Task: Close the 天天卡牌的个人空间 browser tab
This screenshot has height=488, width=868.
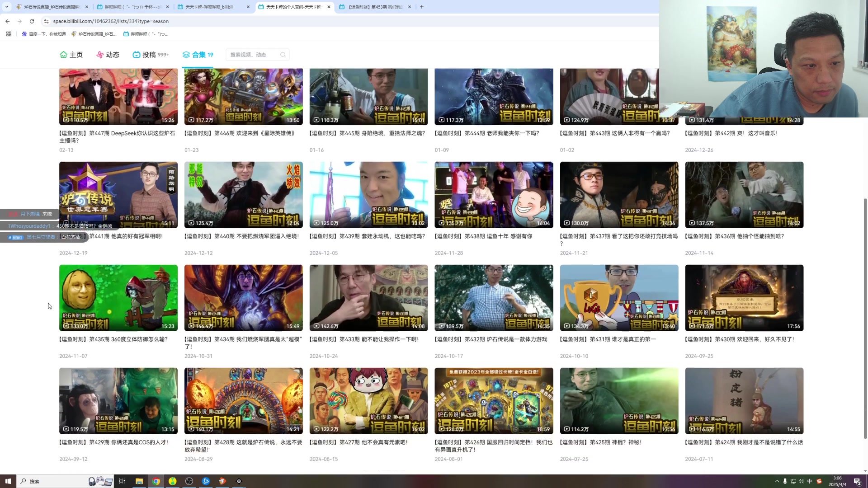Action: (x=329, y=7)
